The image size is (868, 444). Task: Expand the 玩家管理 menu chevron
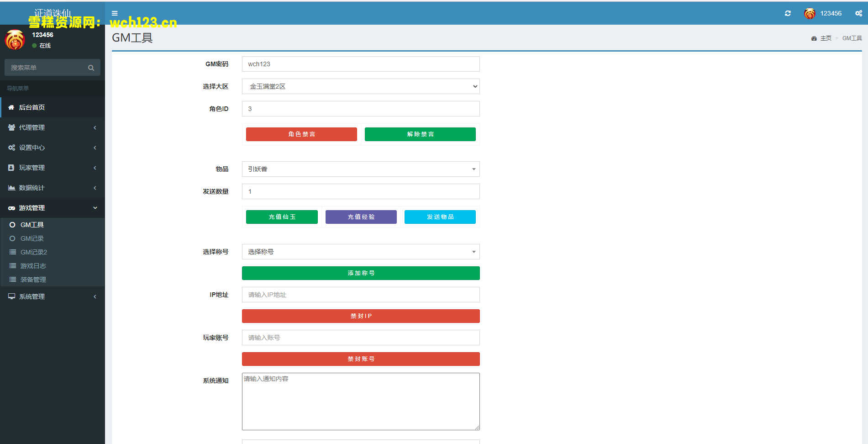pyautogui.click(x=95, y=168)
